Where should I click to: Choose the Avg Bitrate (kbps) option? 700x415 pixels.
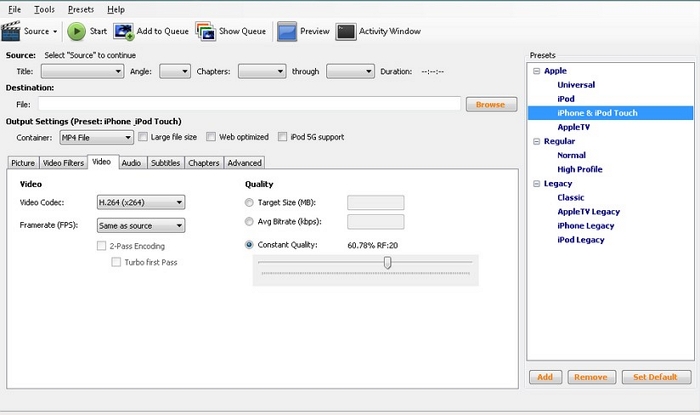coord(249,222)
